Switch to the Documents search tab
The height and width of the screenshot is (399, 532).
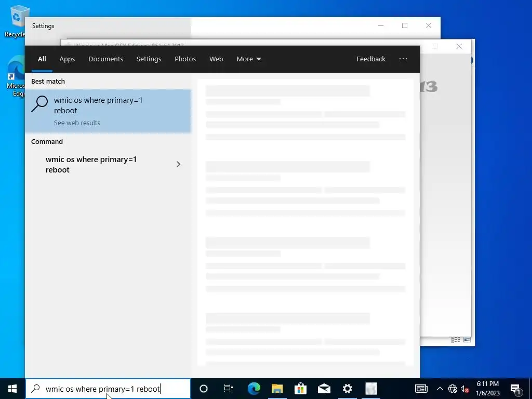point(105,59)
